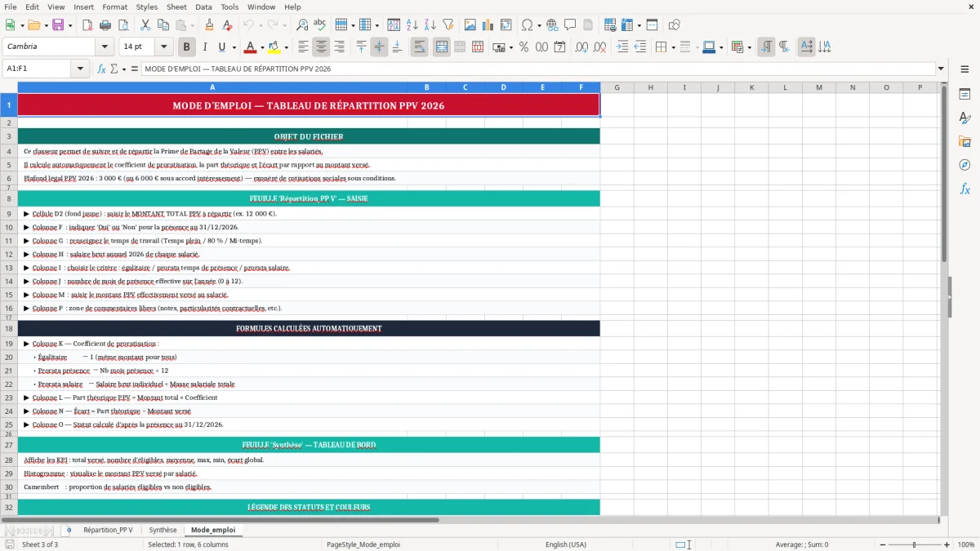980x551 pixels.
Task: Open Function Wizard fx icon
Action: coord(102,69)
